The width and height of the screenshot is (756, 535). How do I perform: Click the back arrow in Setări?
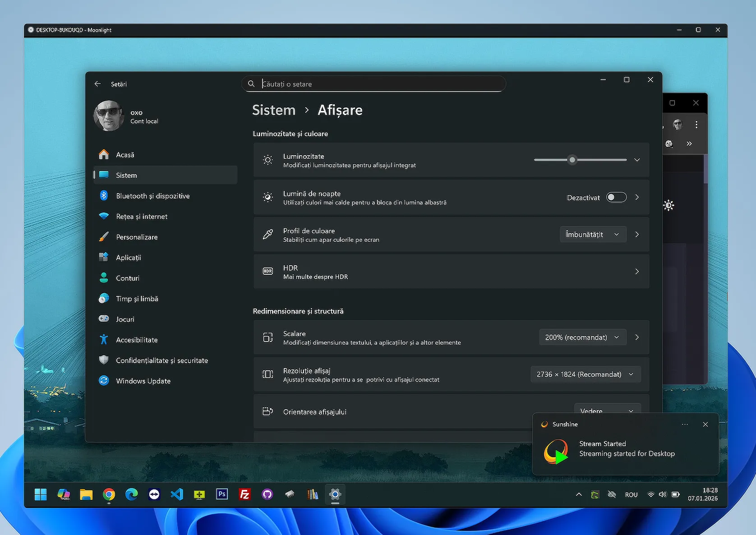click(x=97, y=84)
